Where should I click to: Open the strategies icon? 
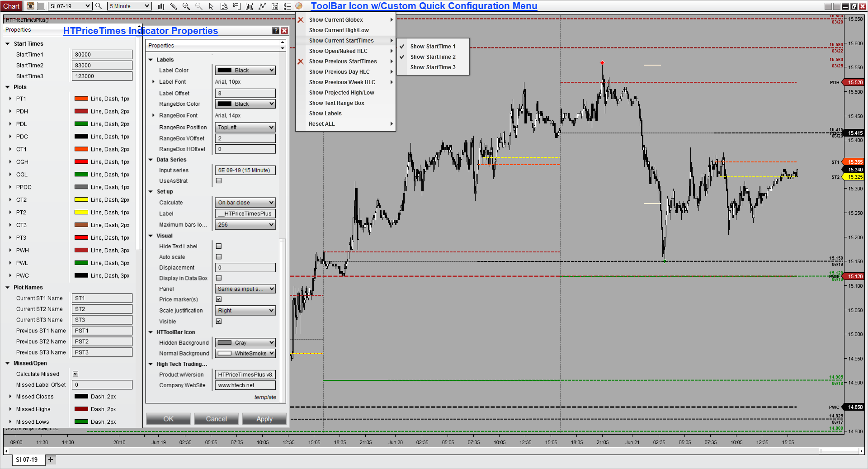(x=274, y=6)
